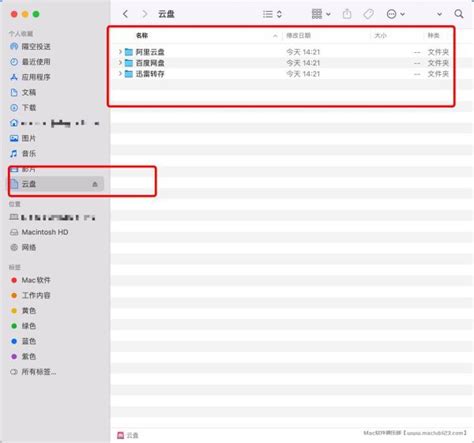Screen dimensions: 474x443
Task: Click the yellow minimize window button
Action: tap(25, 14)
